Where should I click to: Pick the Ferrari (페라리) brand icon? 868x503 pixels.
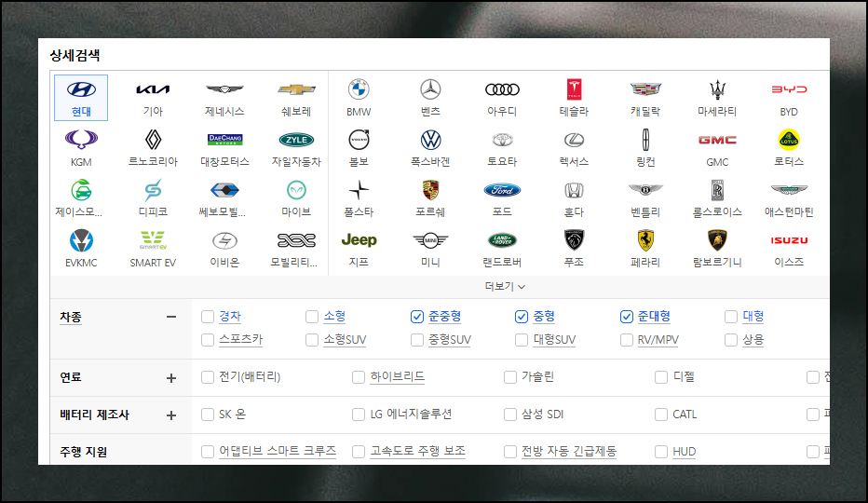click(645, 240)
